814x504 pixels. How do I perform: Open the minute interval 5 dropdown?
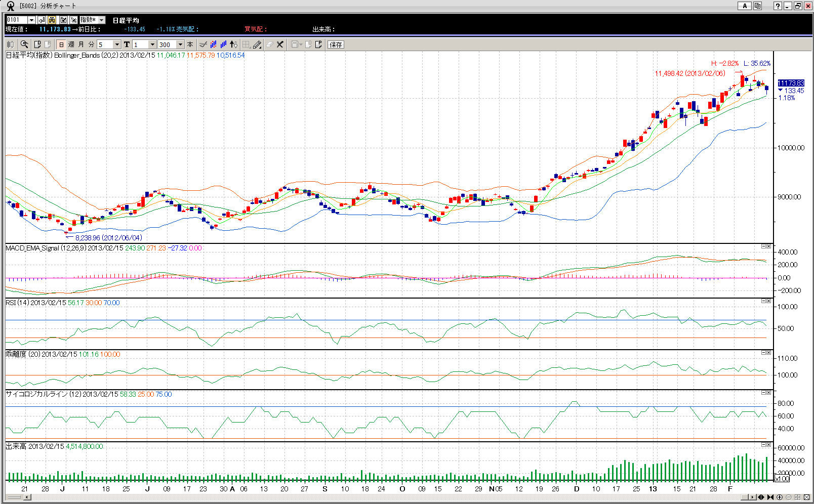pyautogui.click(x=117, y=45)
